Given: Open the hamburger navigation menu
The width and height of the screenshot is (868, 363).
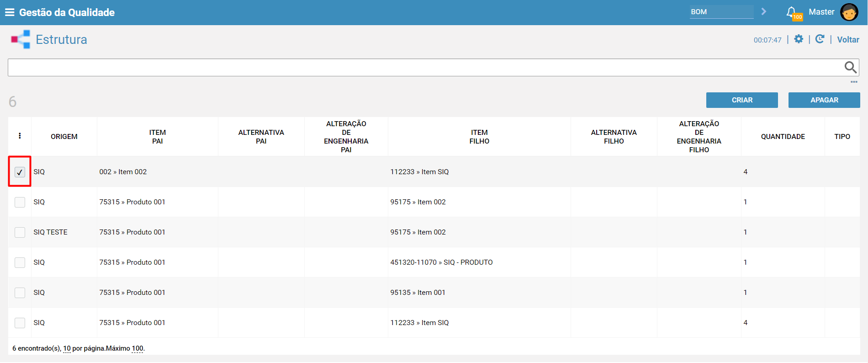Looking at the screenshot, I should 10,12.
